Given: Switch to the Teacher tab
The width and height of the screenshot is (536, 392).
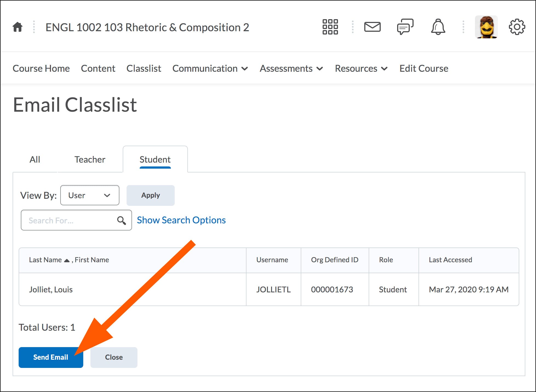Looking at the screenshot, I should coord(90,159).
